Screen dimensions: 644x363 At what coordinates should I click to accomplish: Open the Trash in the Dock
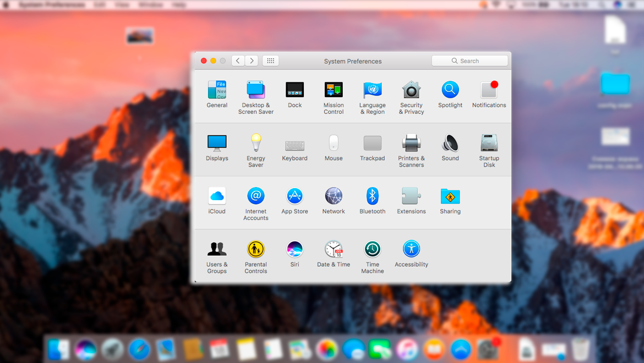[581, 350]
